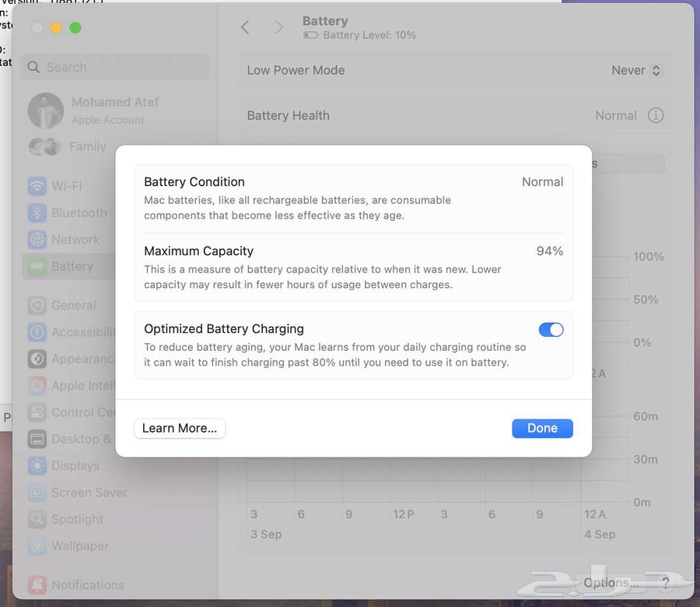This screenshot has width=700, height=607.
Task: Open Network settings icon
Action: point(37,240)
